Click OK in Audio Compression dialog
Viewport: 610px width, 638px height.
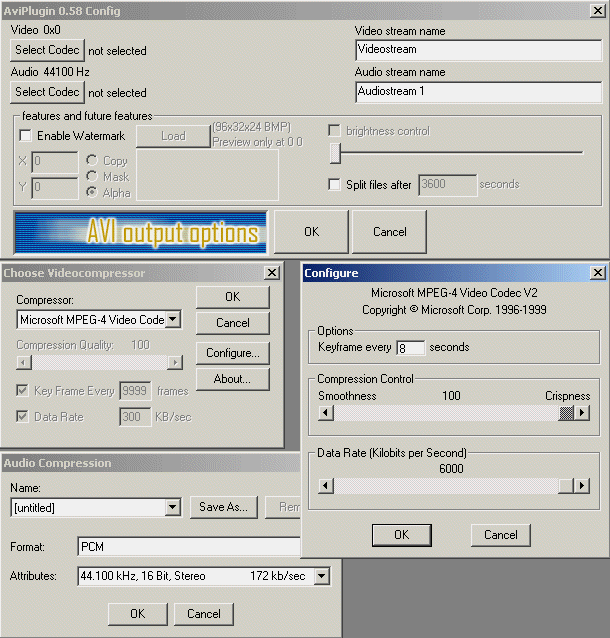pyautogui.click(x=138, y=614)
